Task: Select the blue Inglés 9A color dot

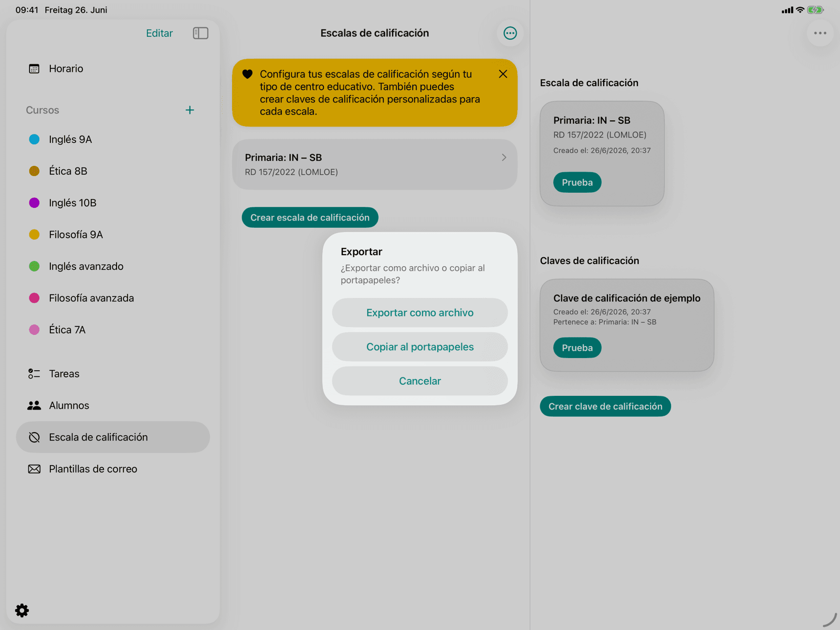Action: (x=34, y=139)
